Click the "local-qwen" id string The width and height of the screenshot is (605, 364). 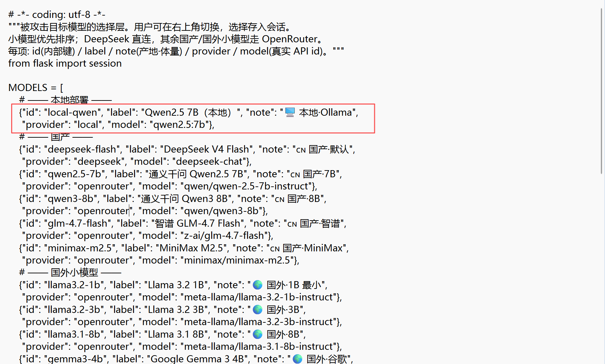tap(73, 112)
